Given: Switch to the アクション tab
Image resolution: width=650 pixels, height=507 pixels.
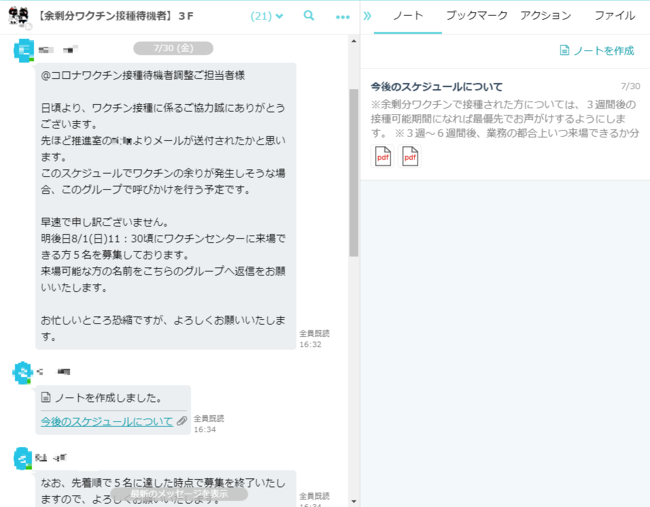Looking at the screenshot, I should 546,16.
